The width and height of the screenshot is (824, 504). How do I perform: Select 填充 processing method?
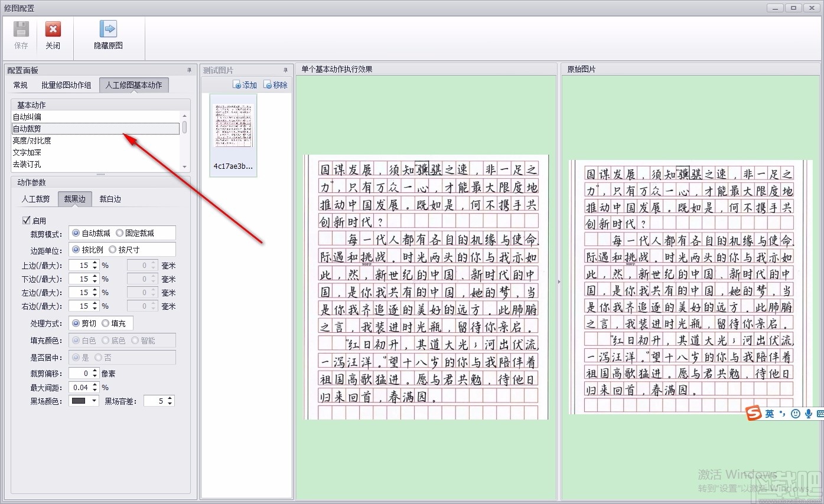[114, 323]
